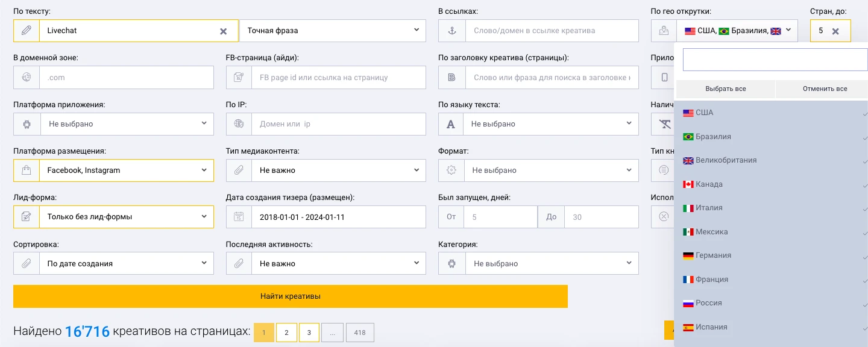868x347 pixels.
Task: Click globe icon in the domain zone field
Action: point(27,77)
